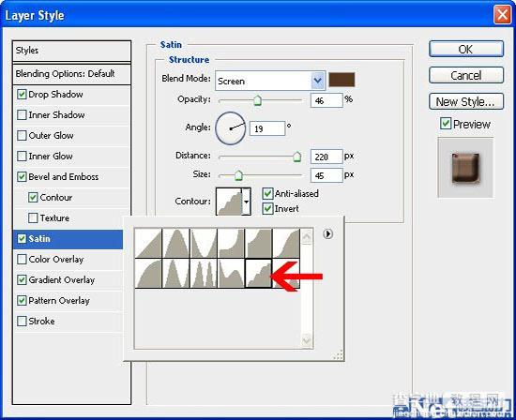Click the New Style... button
This screenshot has height=420, width=516.
[466, 101]
